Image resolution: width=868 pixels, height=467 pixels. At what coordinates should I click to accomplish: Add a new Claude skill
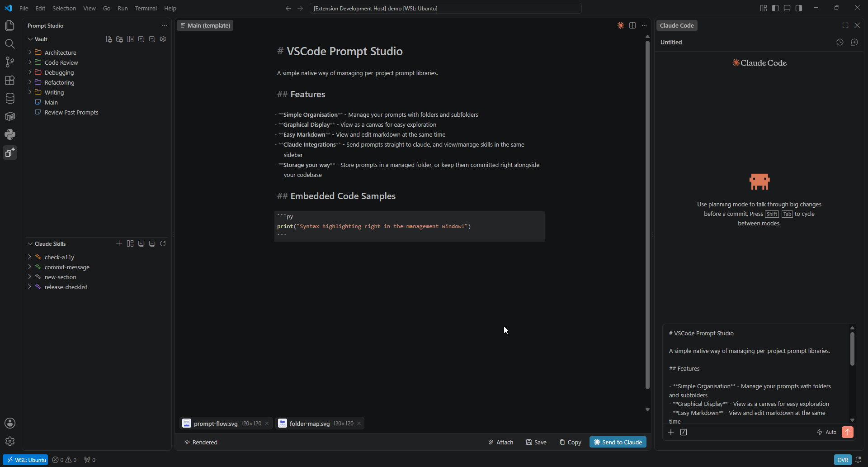(x=119, y=243)
